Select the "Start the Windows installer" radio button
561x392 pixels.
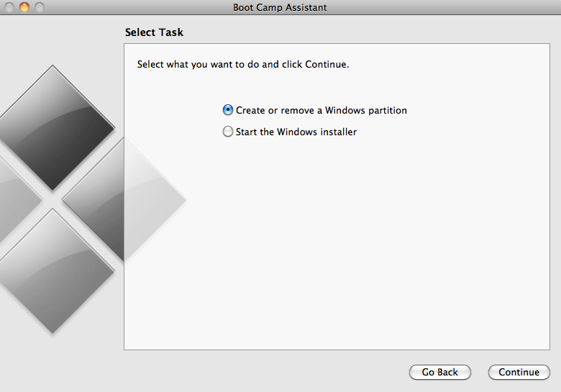(228, 132)
